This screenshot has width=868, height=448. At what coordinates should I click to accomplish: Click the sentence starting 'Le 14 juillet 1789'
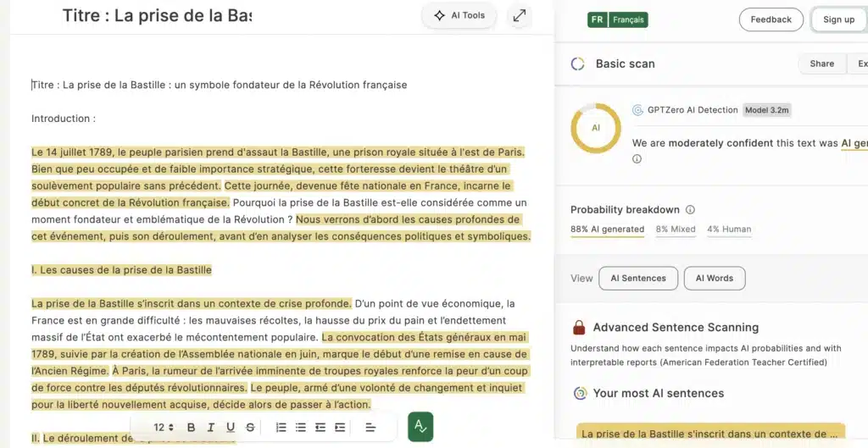coord(278,152)
